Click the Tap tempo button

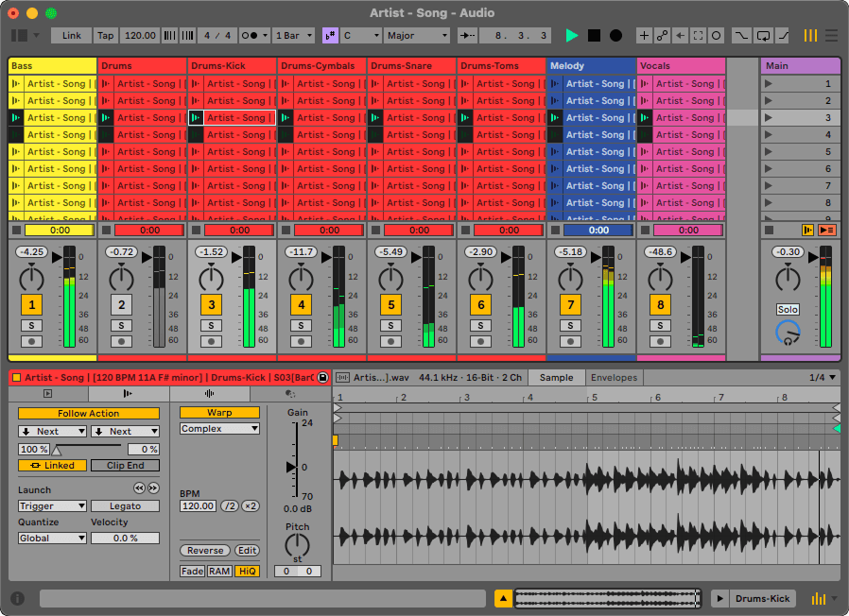(x=104, y=35)
